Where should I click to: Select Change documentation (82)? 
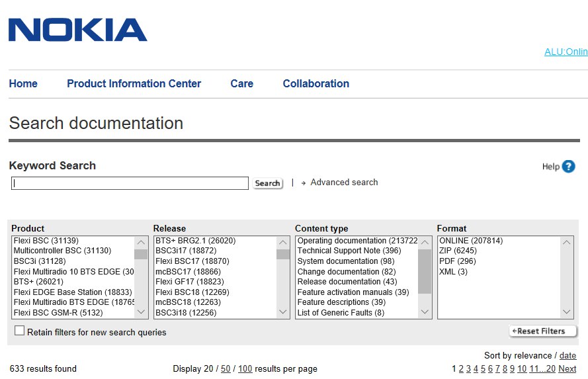click(x=347, y=271)
